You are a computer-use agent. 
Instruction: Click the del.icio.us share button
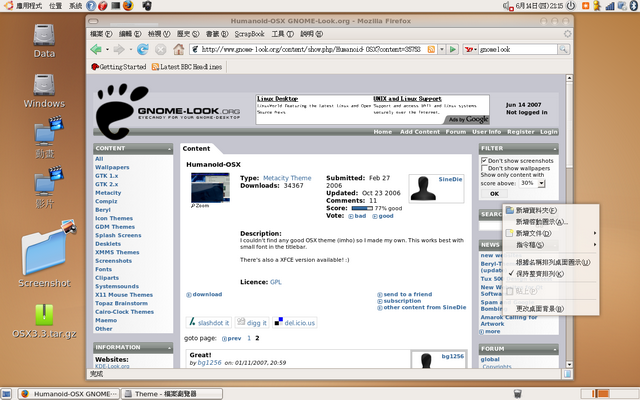coord(295,322)
